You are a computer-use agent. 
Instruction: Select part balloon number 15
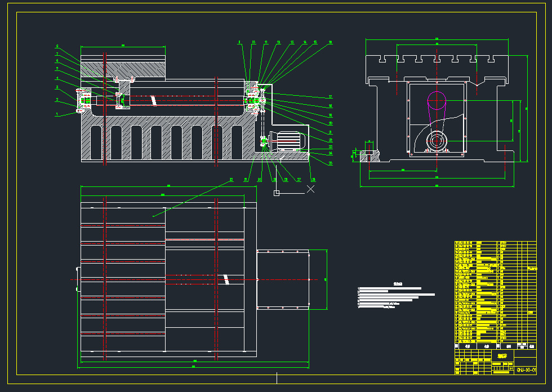315,42
